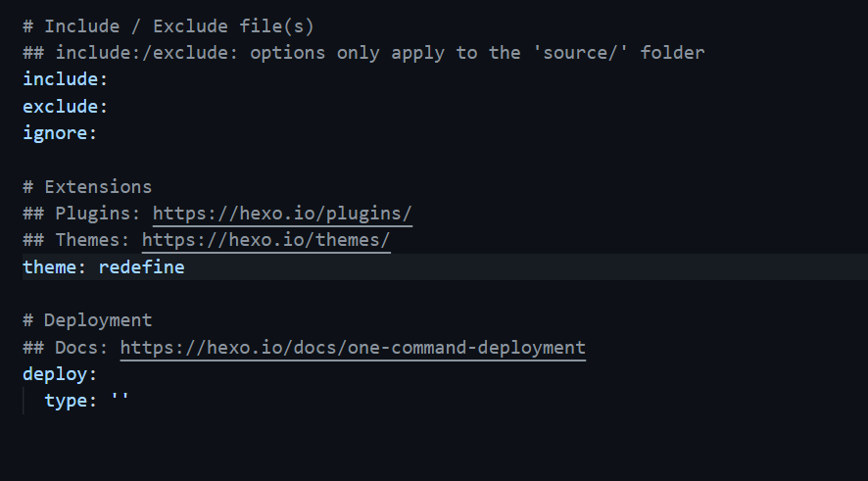
Task: Click the '# Include / Exclude file(s)' comment
Action: pos(169,25)
